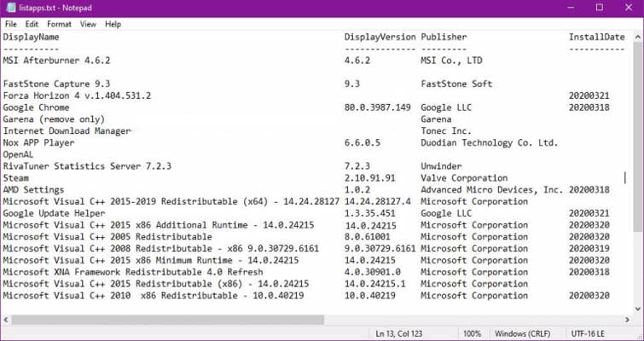Image resolution: width=644 pixels, height=341 pixels.
Task: Click version '1.3.35.451'
Action: click(x=369, y=214)
